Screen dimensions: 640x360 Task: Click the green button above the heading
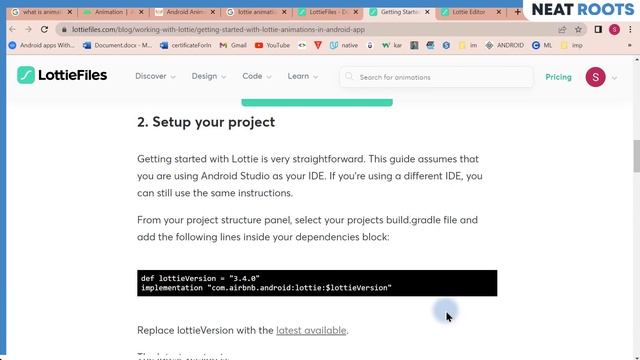coord(317,102)
